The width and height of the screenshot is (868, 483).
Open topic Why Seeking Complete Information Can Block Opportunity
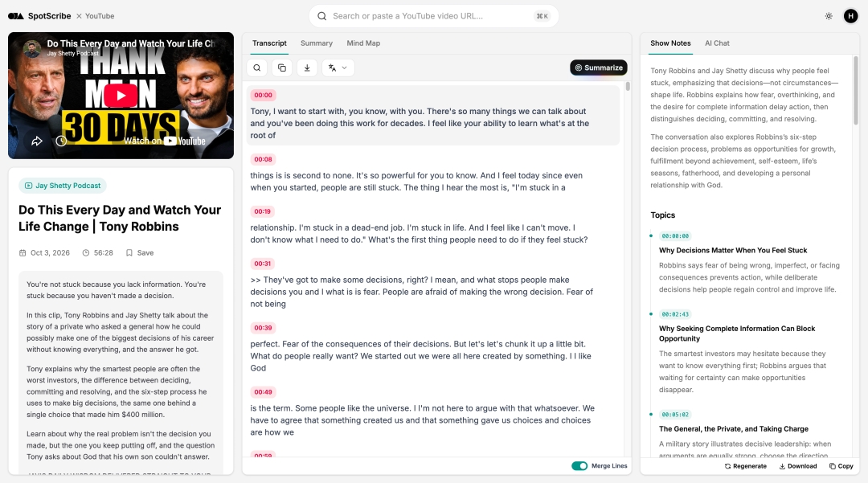(737, 333)
